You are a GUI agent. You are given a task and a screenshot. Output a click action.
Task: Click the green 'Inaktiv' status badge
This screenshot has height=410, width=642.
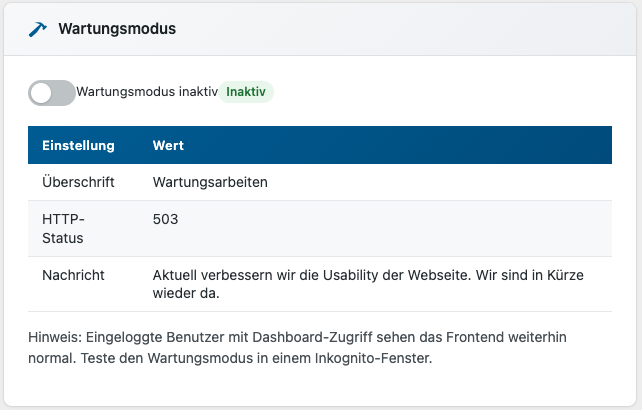pyautogui.click(x=246, y=92)
